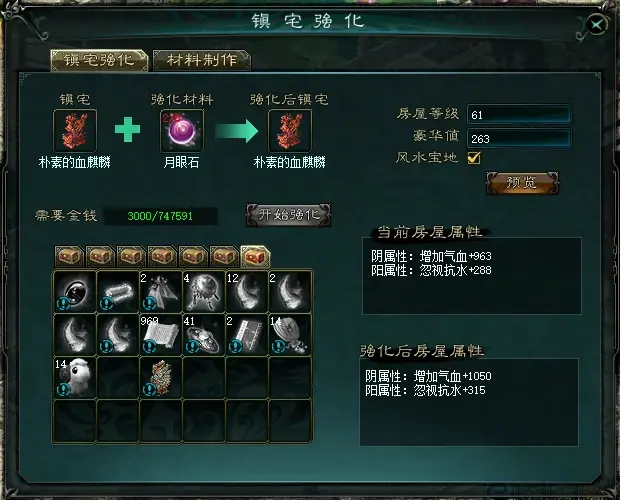Click the 月眼石 purple orb material icon
Viewport: 620px width, 500px height.
point(182,131)
